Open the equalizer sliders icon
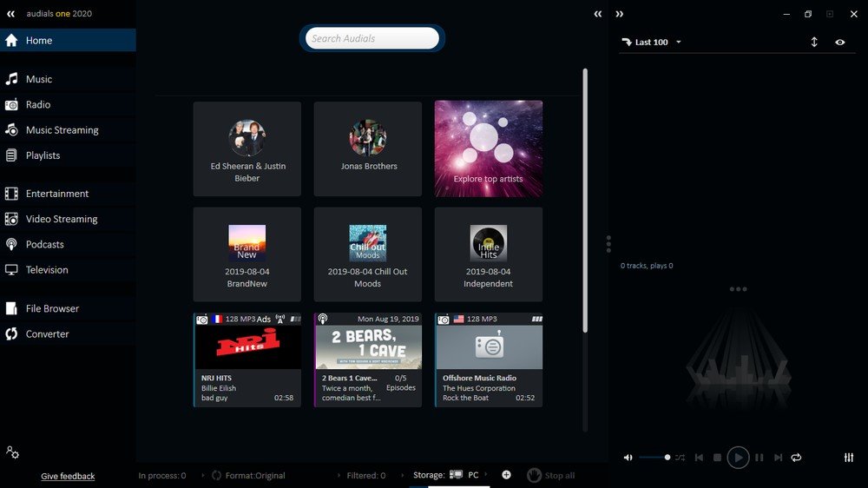This screenshot has height=488, width=868. (x=849, y=458)
